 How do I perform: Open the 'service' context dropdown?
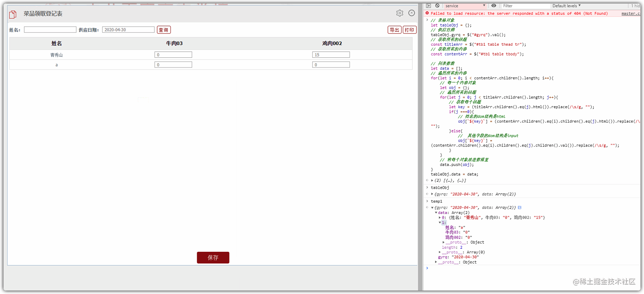click(465, 6)
